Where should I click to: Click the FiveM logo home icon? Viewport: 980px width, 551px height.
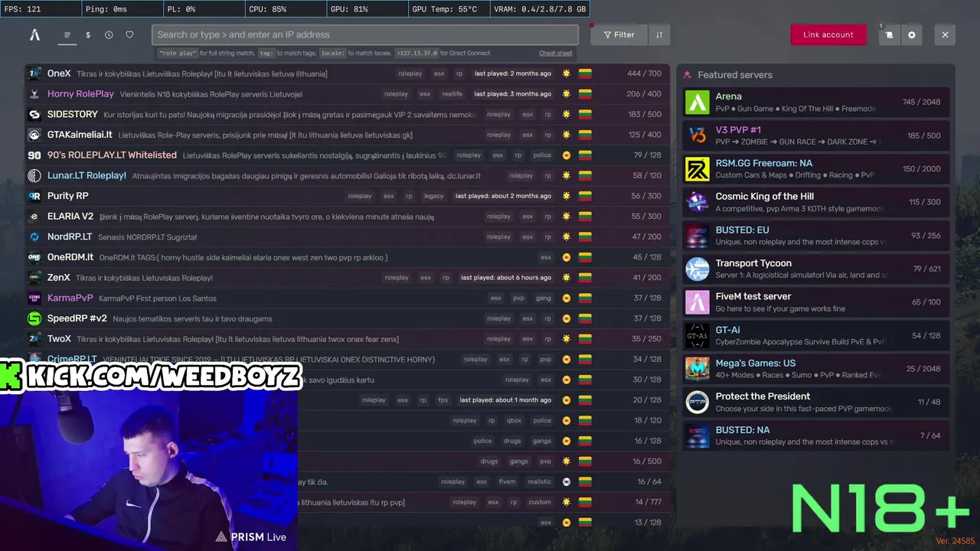(34, 34)
